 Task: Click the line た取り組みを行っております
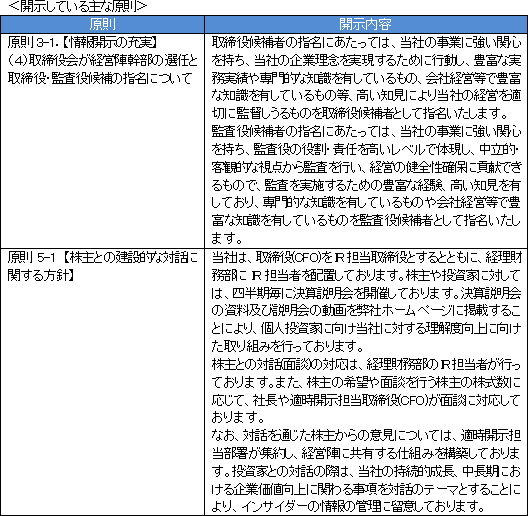pyautogui.click(x=288, y=346)
